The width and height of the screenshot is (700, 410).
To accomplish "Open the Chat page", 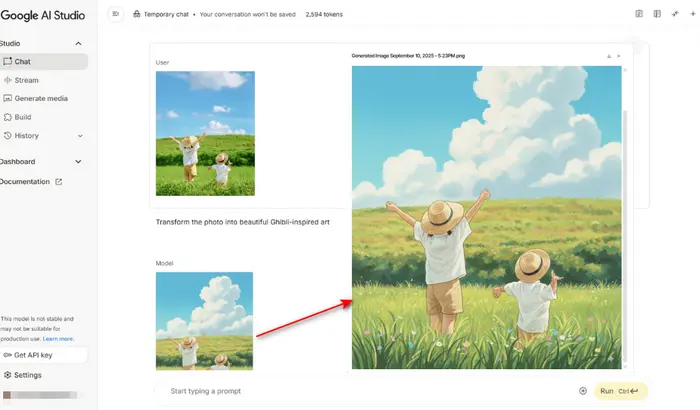I will (44, 62).
